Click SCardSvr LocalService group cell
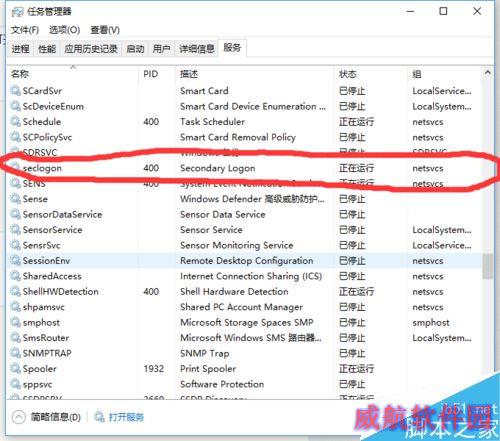500x441 pixels. pos(442,91)
